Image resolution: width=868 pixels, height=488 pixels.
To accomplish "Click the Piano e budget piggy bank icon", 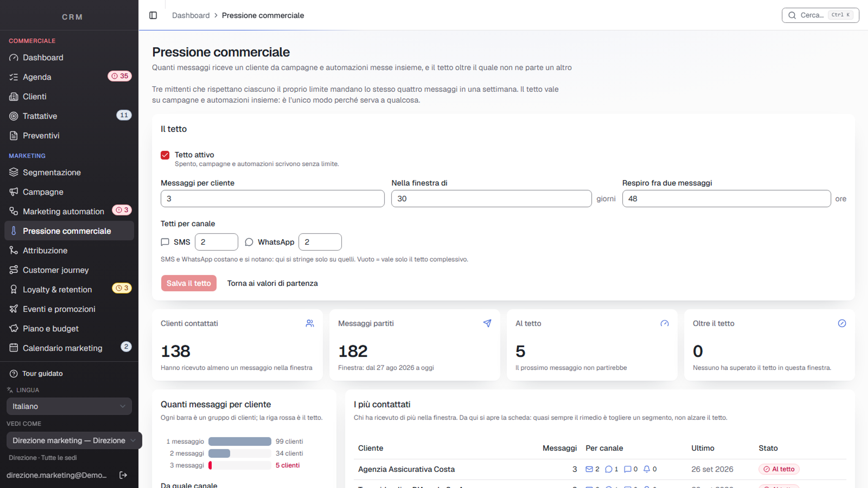I will [x=14, y=329].
